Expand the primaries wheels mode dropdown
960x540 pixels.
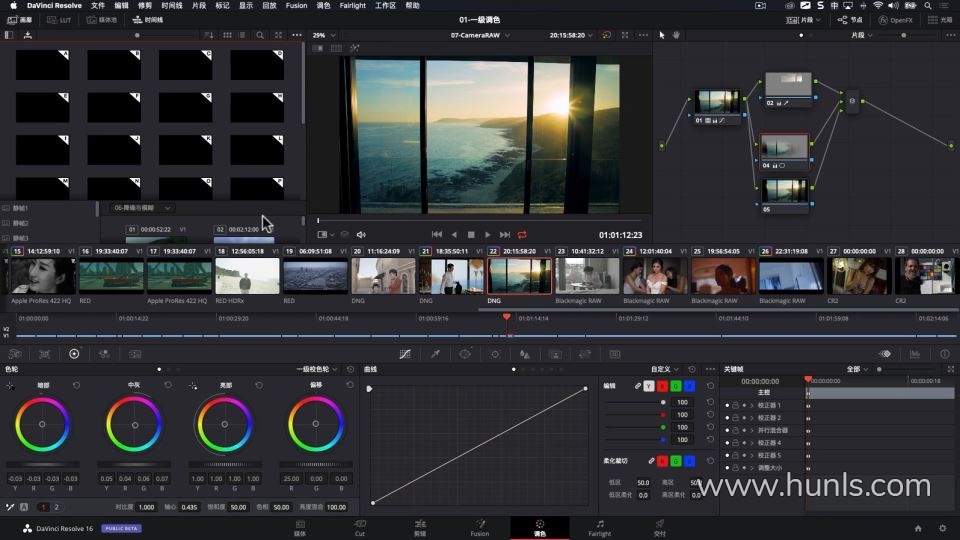click(318, 369)
